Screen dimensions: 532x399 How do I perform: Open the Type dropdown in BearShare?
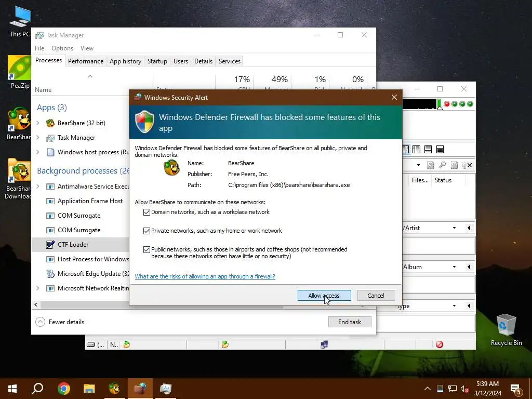(x=454, y=306)
